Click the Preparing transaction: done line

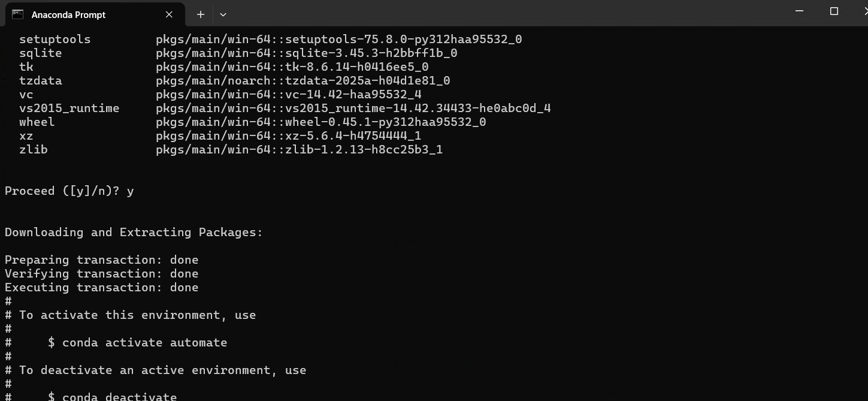click(102, 260)
